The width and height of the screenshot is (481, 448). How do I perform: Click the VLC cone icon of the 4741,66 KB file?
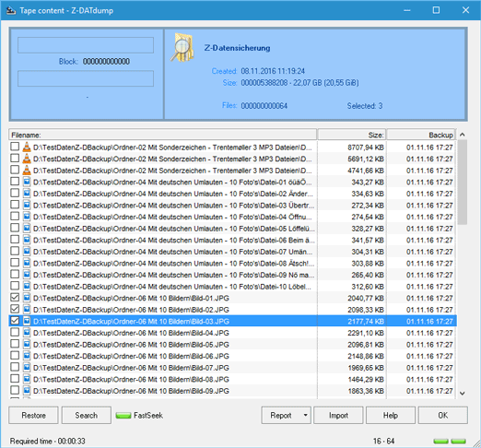click(x=27, y=171)
